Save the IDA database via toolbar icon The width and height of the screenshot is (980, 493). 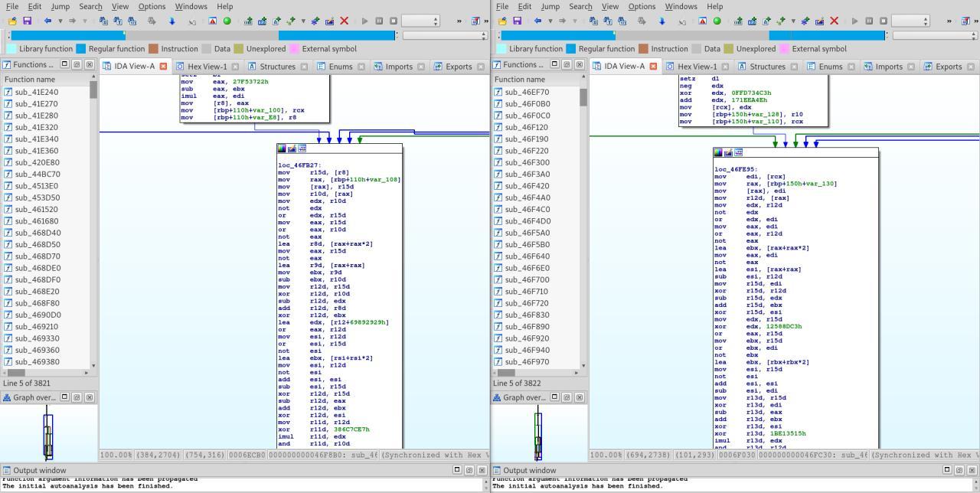(28, 21)
